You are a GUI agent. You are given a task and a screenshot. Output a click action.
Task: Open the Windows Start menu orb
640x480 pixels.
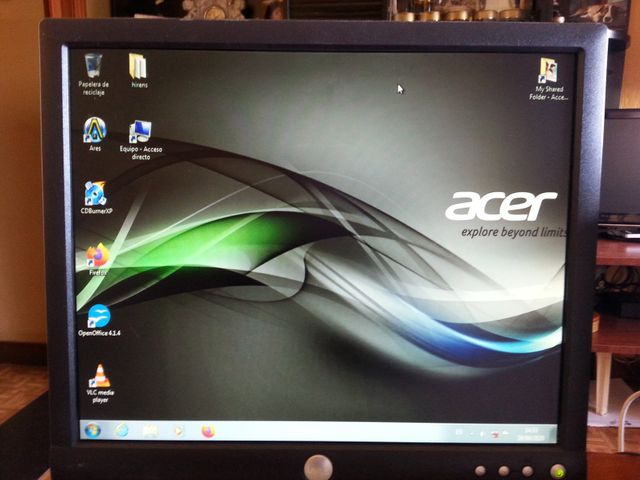pyautogui.click(x=92, y=430)
